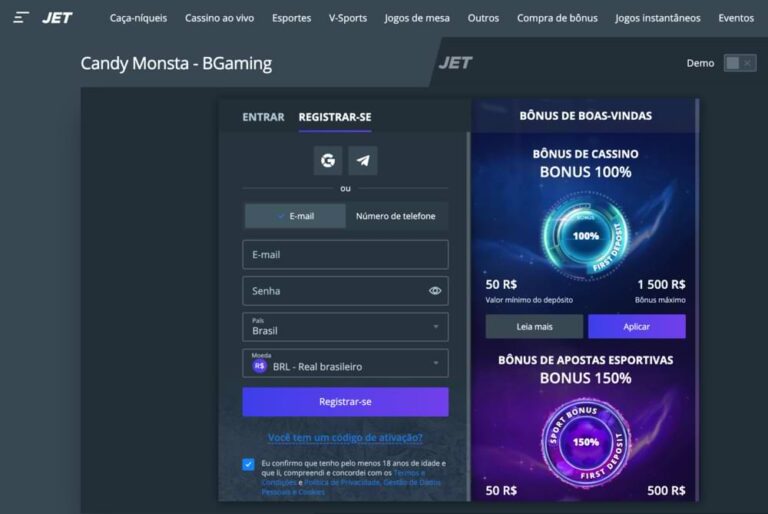Show password using eye icon
The height and width of the screenshot is (514, 768).
[435, 291]
